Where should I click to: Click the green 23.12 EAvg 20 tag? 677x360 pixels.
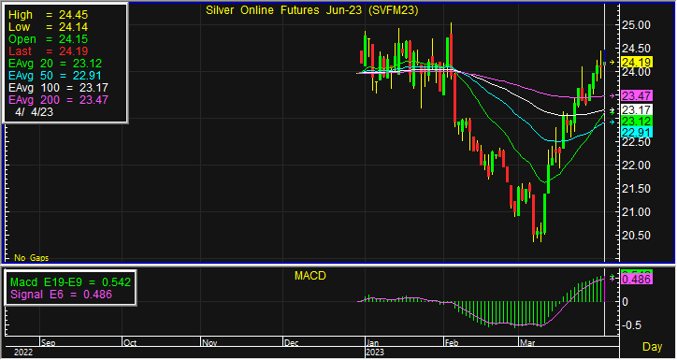(x=636, y=121)
